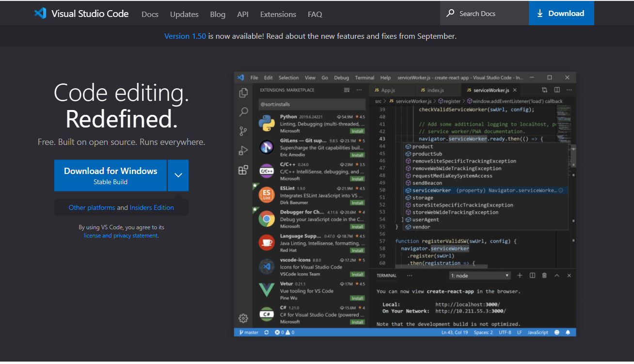Open Source Control icon in activity bar
Viewport: 634px width, 364px height.
coord(243,131)
